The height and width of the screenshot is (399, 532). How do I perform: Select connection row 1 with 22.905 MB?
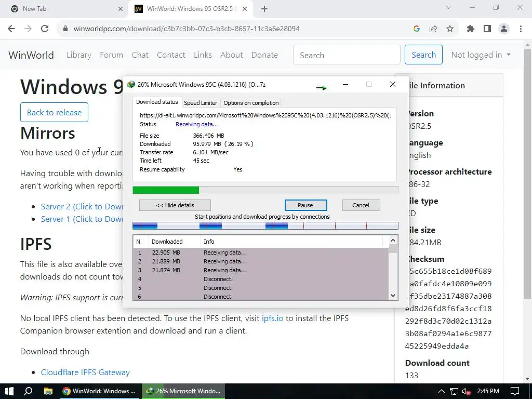pos(261,253)
